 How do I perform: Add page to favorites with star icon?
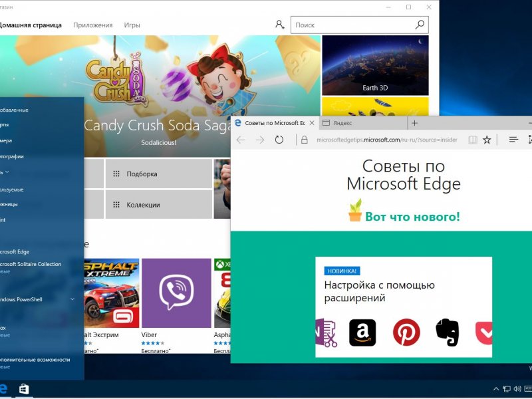click(487, 140)
